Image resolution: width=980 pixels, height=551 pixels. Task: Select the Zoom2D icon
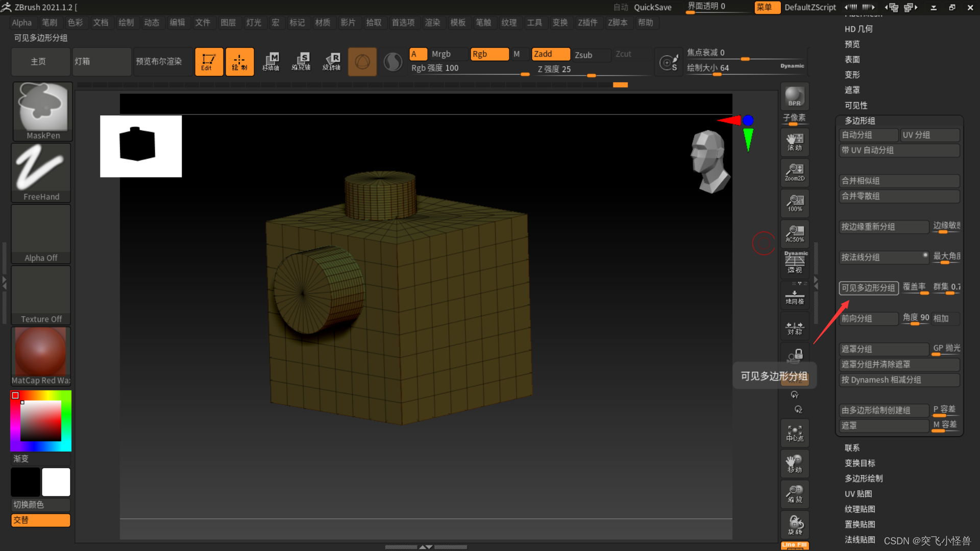pos(794,172)
